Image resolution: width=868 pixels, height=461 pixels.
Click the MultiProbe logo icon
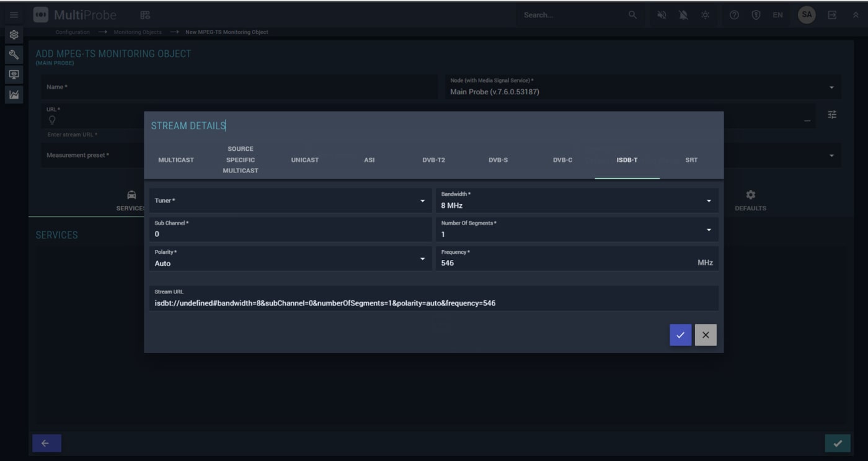click(41, 15)
